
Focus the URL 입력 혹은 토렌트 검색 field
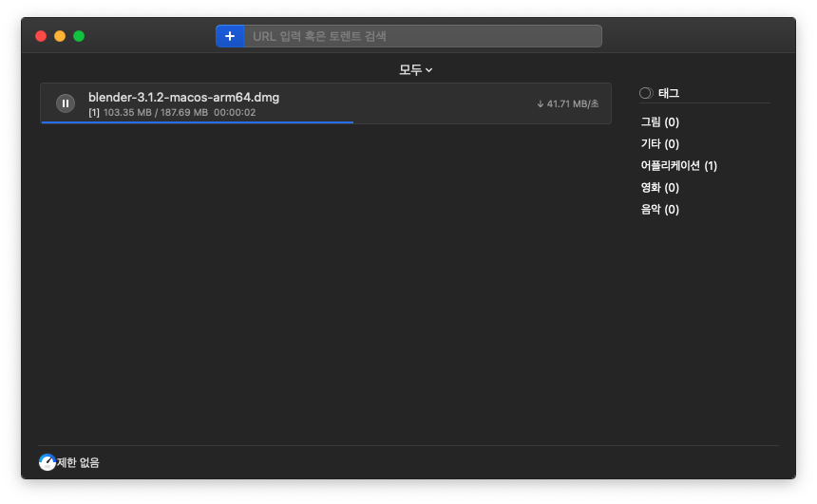point(423,36)
